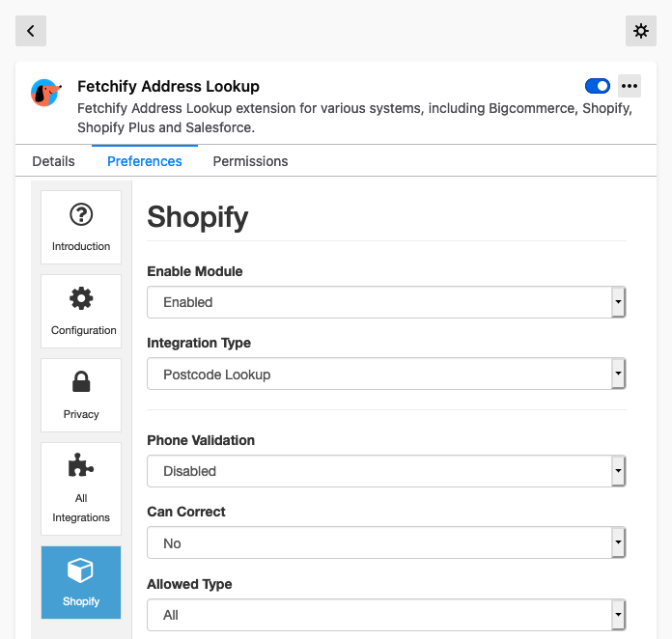The width and height of the screenshot is (672, 639).
Task: Click the Shopify page heading
Action: click(198, 217)
